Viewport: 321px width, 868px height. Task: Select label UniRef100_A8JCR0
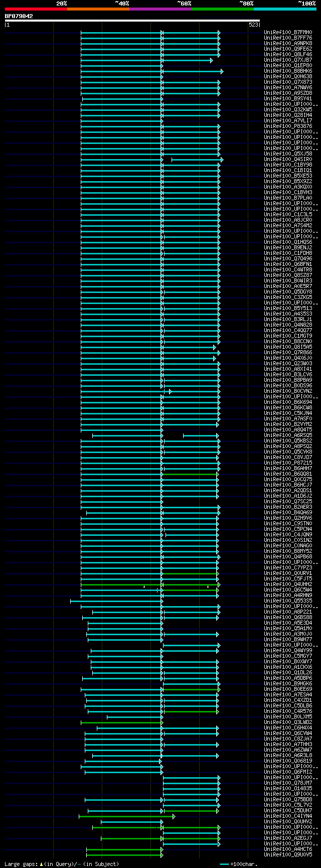tap(288, 220)
